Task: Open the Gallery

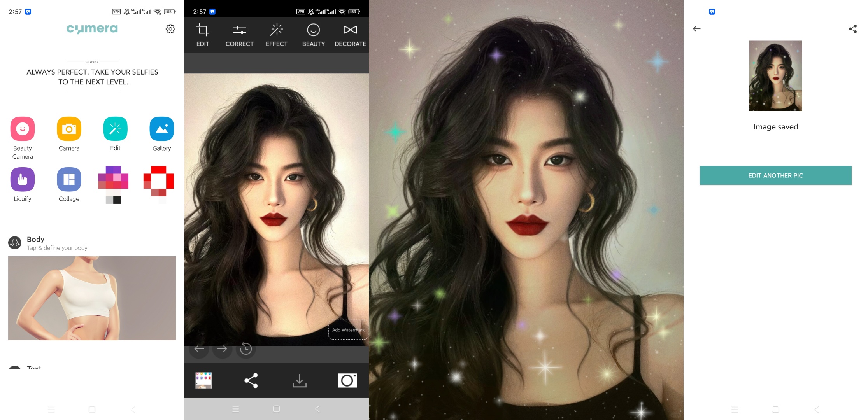Action: 161,134
